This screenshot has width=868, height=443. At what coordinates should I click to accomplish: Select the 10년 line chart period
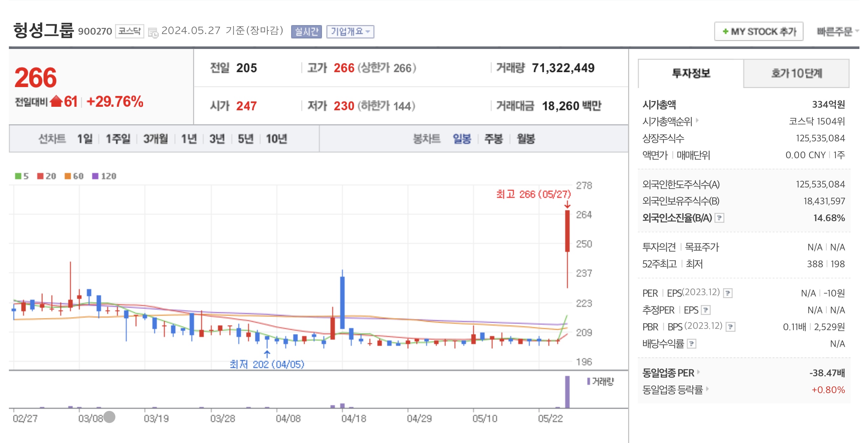coord(277,139)
